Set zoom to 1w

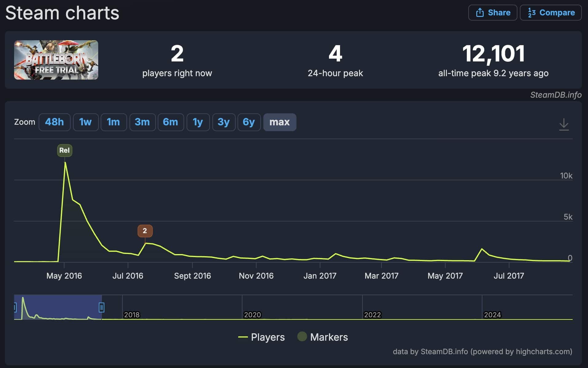click(x=86, y=122)
